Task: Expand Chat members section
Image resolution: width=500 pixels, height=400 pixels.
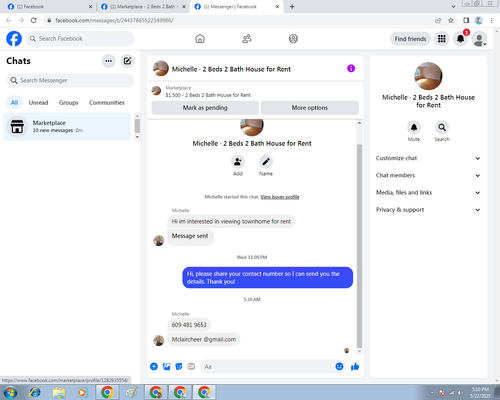Action: coord(428,175)
